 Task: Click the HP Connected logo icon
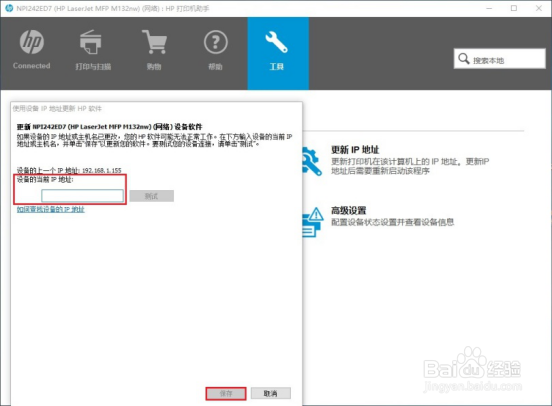pyautogui.click(x=32, y=42)
